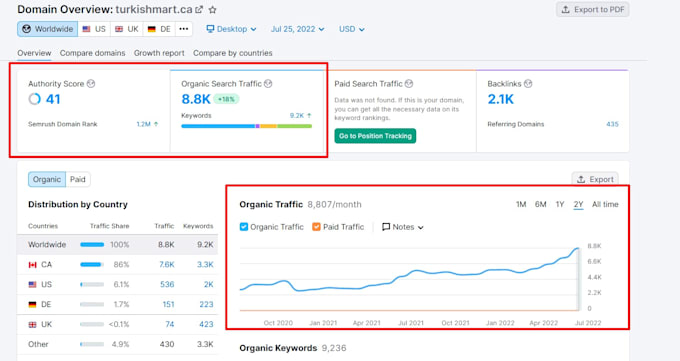Open the Growth report tab
The width and height of the screenshot is (680, 361).
tap(159, 53)
